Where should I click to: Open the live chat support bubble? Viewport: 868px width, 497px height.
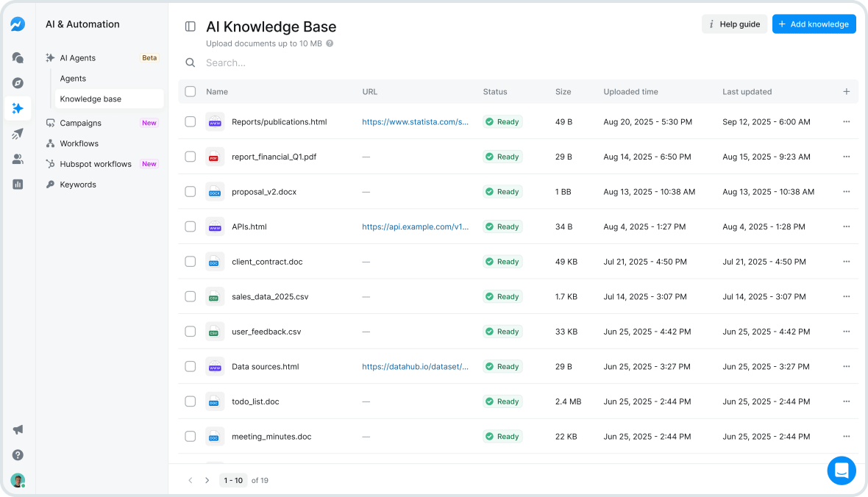click(842, 471)
